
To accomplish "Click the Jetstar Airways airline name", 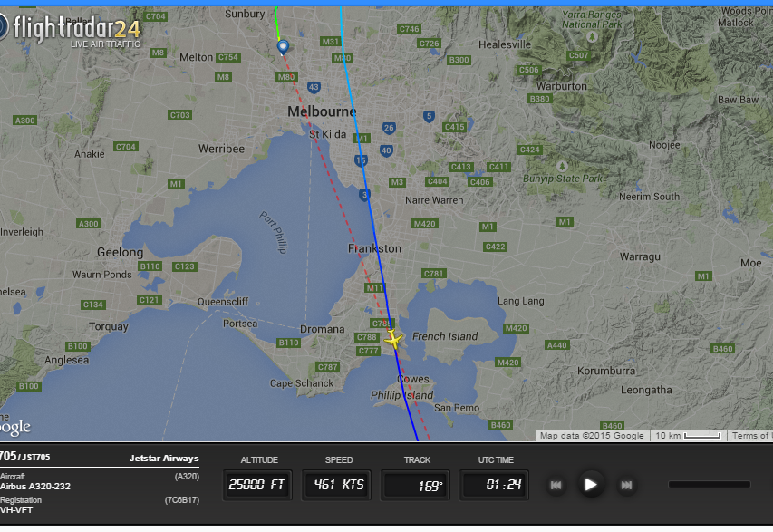I will click(x=164, y=459).
